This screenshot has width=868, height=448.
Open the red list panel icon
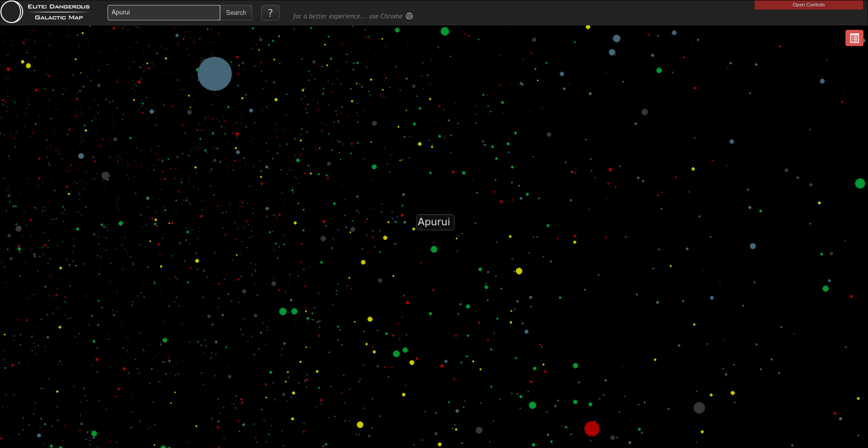[x=854, y=38]
